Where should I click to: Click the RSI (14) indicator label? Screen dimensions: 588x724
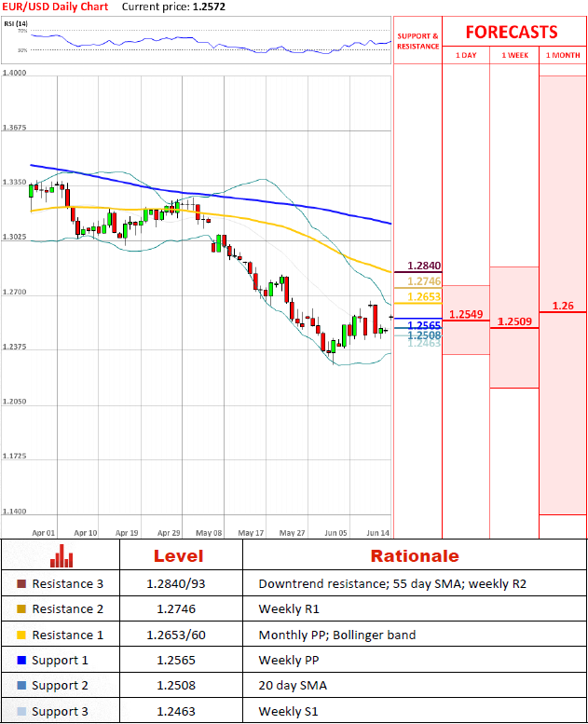(x=16, y=23)
